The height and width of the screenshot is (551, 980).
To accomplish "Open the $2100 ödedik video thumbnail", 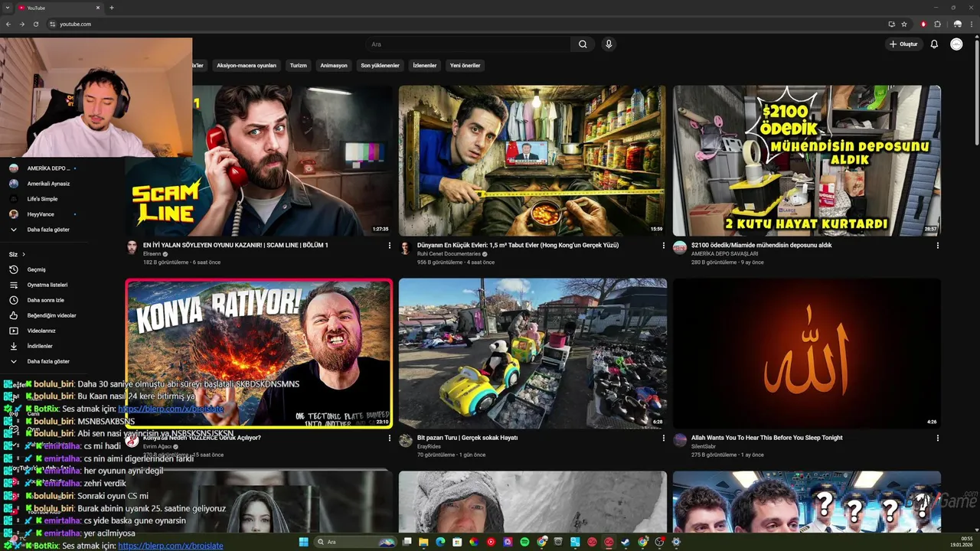I will tap(807, 161).
